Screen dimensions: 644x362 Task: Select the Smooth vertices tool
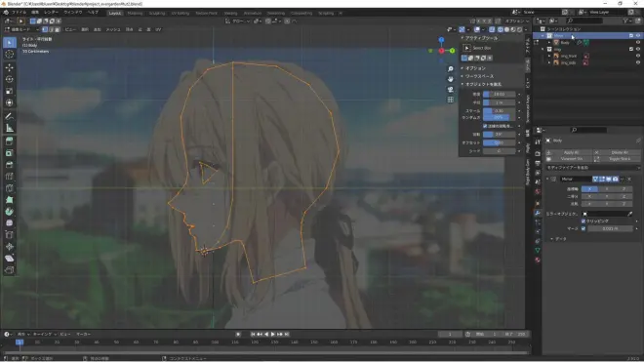(x=10, y=223)
